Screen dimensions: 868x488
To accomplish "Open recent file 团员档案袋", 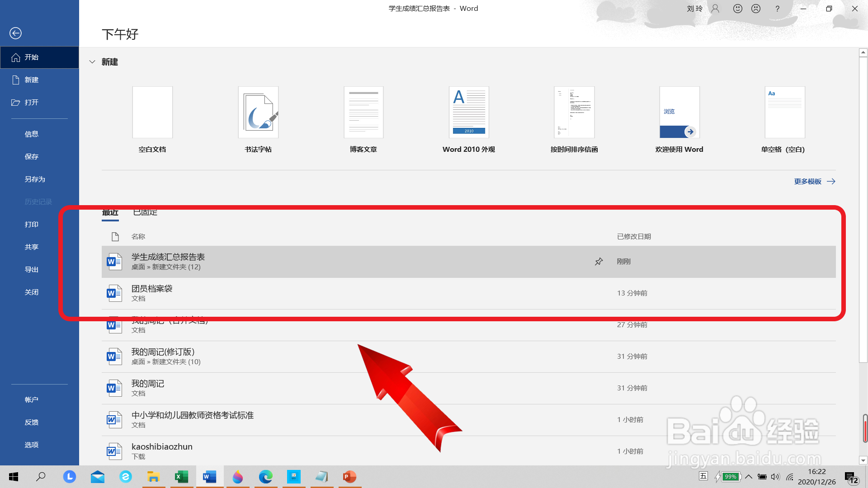I will pos(468,293).
